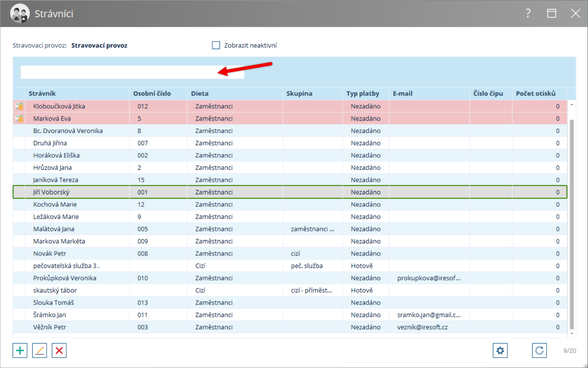588x368 pixels.
Task: Maximize the Strávníci window
Action: coord(552,13)
